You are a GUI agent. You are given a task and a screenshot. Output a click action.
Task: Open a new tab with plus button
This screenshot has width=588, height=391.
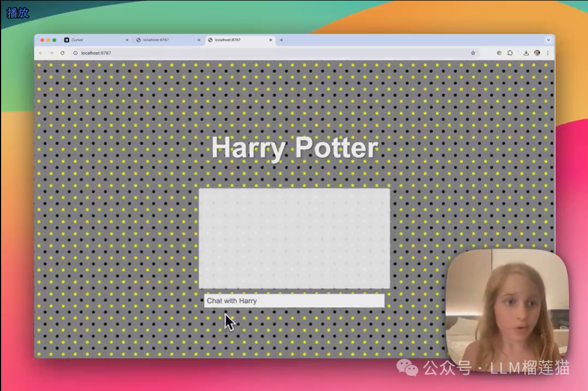[281, 40]
